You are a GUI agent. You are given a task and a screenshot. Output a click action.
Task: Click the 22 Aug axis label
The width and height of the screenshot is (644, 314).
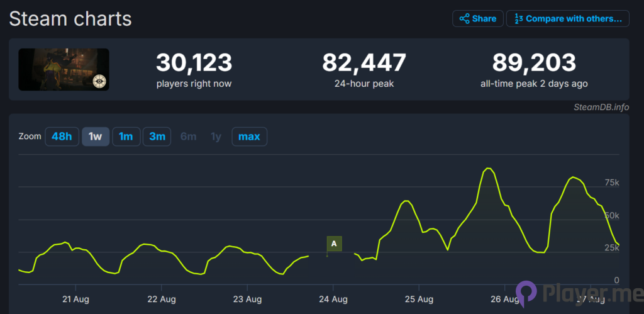click(162, 299)
